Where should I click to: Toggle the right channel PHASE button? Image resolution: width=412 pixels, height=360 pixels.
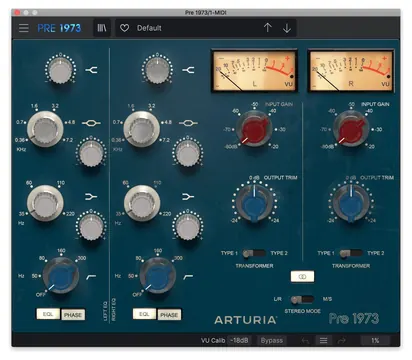[x=169, y=315]
